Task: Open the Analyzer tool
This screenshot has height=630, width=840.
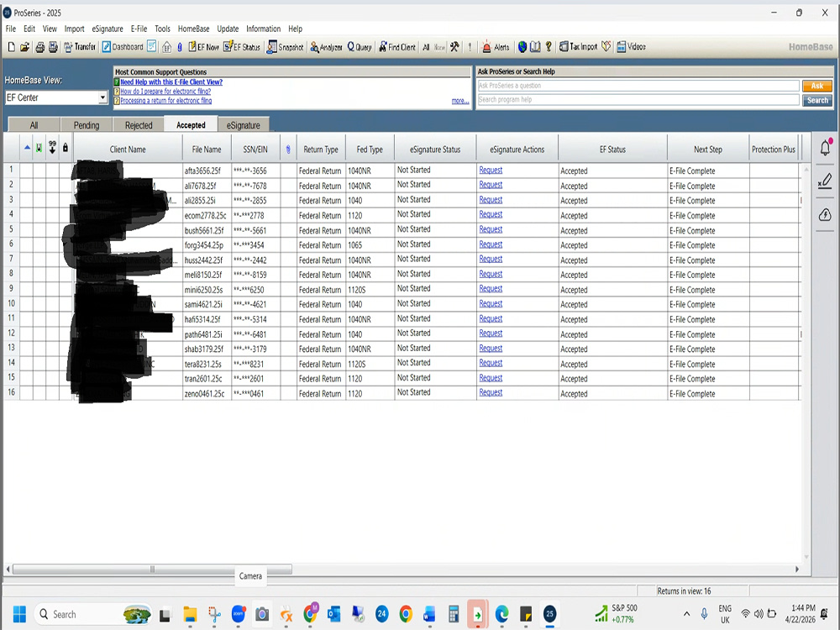Action: click(x=326, y=47)
